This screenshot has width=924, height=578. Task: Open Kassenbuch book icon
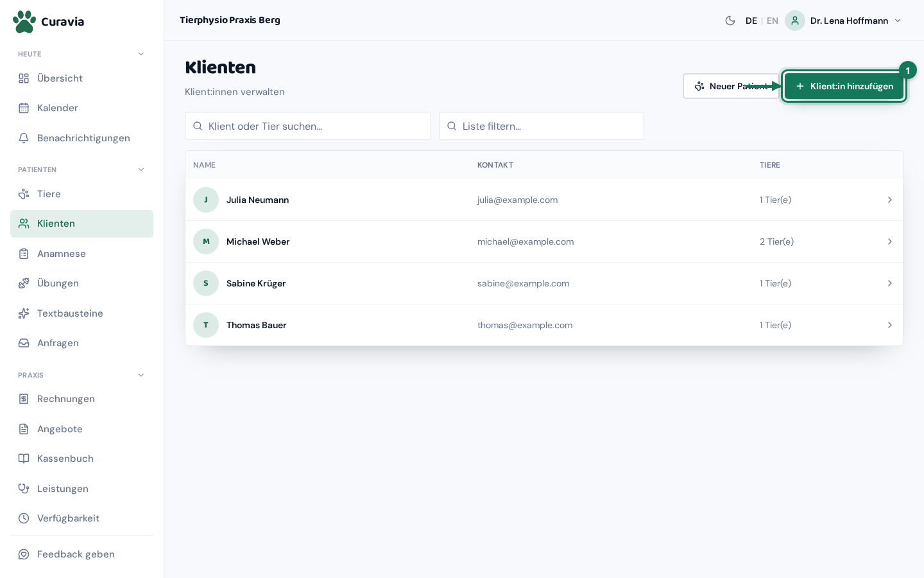24,459
